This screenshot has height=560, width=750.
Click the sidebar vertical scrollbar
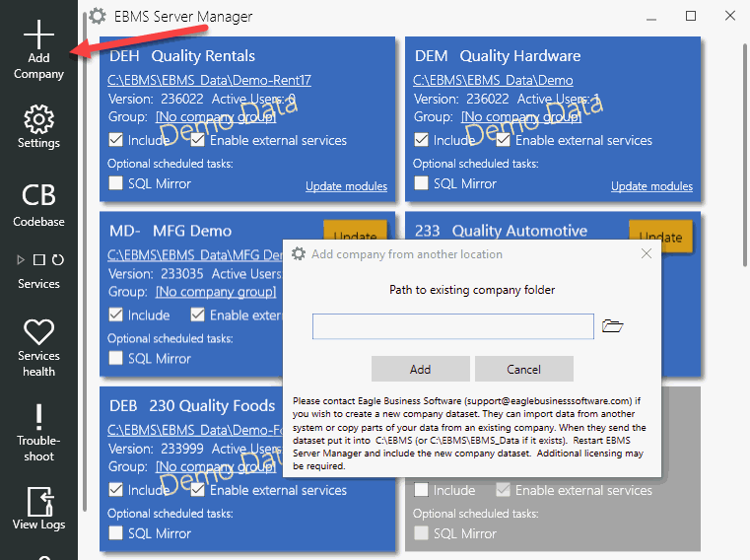click(85, 261)
